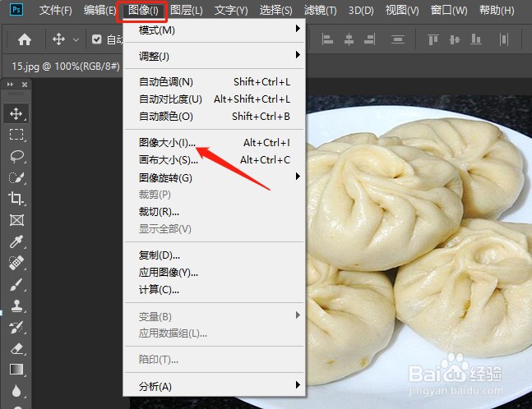532x409 pixels.
Task: Choose 图像大小(I)... from the menu
Action: tap(214, 143)
